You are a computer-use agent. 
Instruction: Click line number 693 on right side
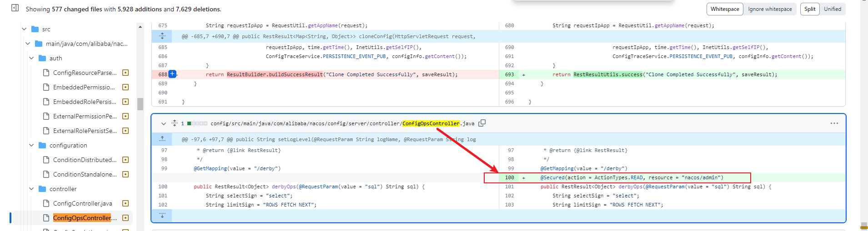[x=509, y=74]
